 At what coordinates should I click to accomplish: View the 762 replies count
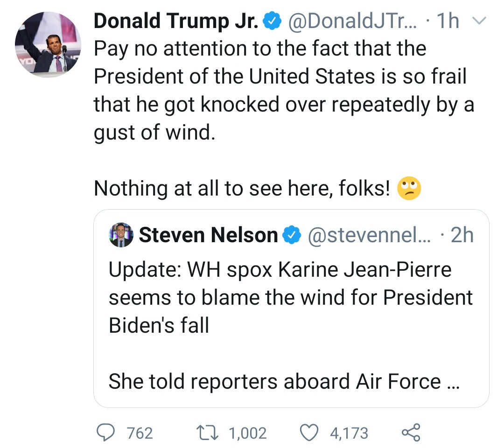point(140,433)
